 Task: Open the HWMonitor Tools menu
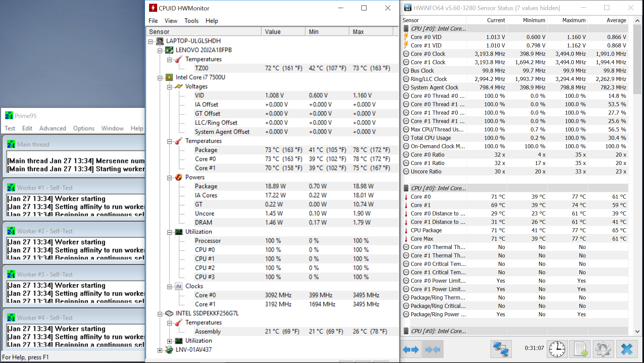click(x=191, y=21)
